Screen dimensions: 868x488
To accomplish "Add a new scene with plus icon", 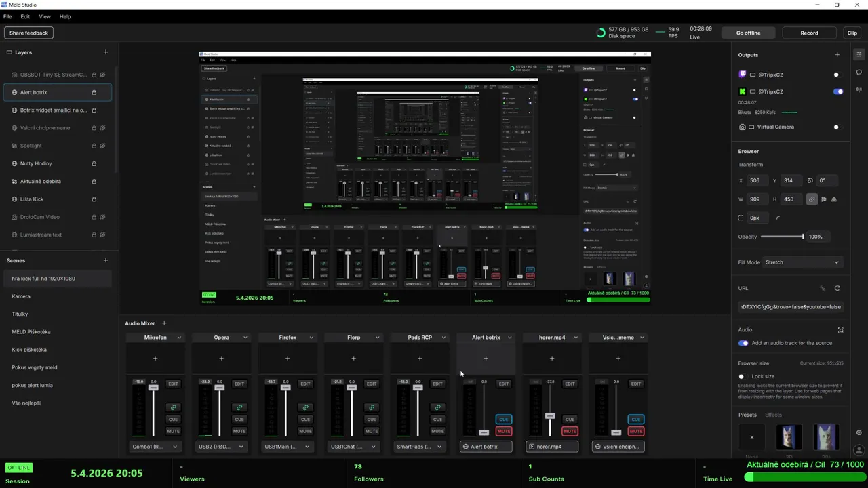I will 105,260.
